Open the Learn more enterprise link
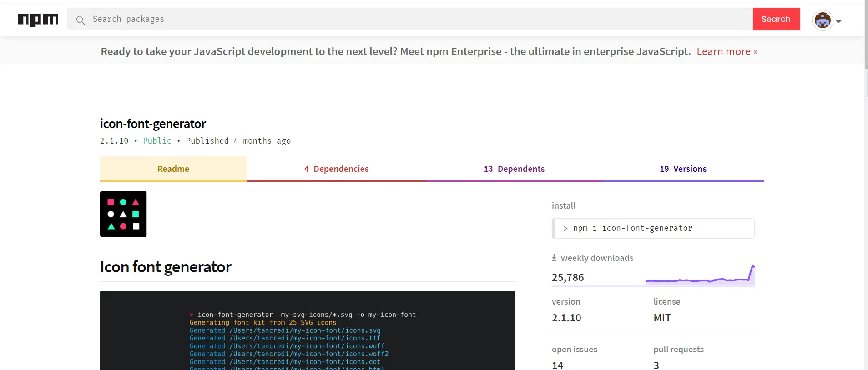Screen dimensions: 868x370 pyautogui.click(x=727, y=51)
